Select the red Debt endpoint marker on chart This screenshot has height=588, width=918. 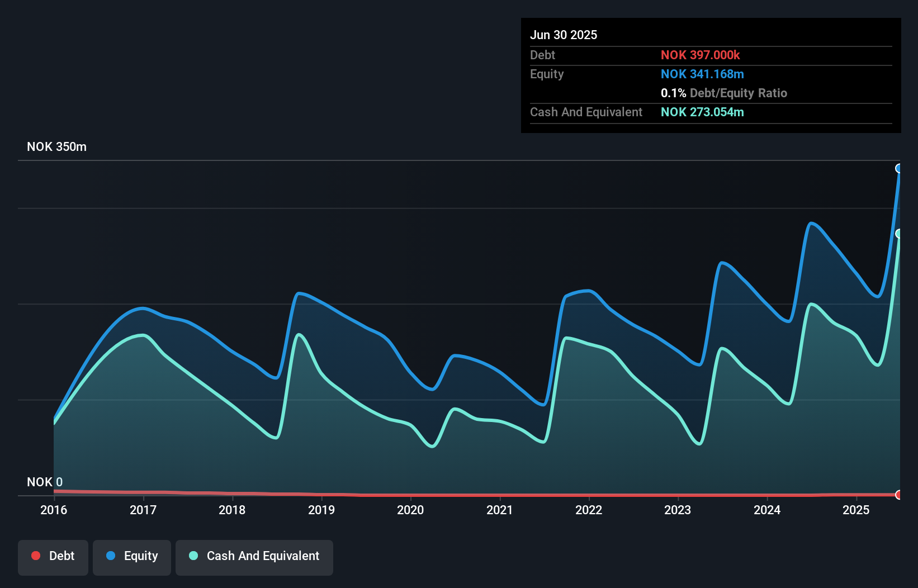coord(899,495)
